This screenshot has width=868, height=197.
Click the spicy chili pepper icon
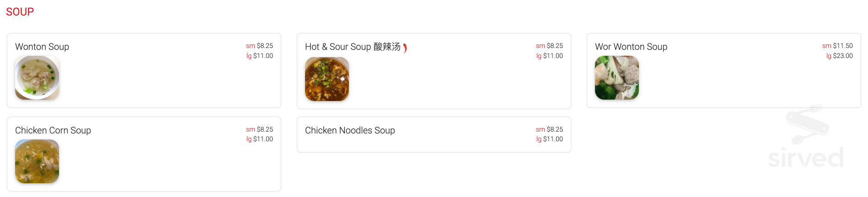pos(405,48)
